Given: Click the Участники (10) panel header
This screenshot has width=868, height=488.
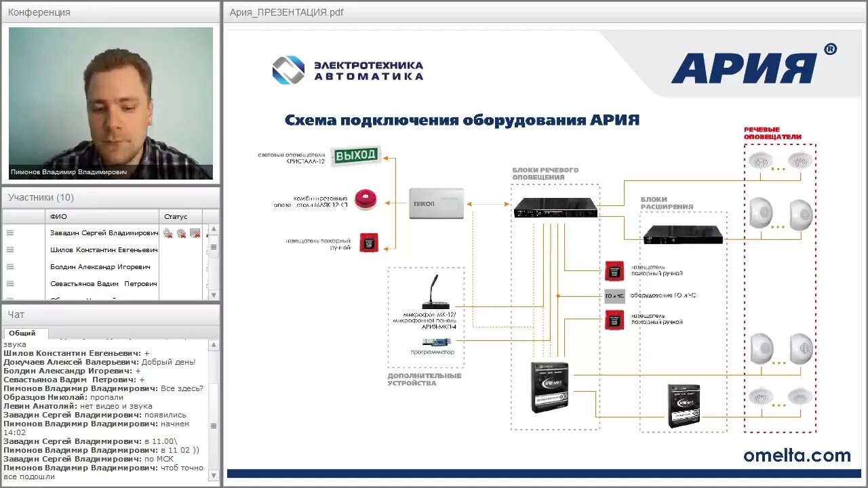Looking at the screenshot, I should click(x=111, y=197).
